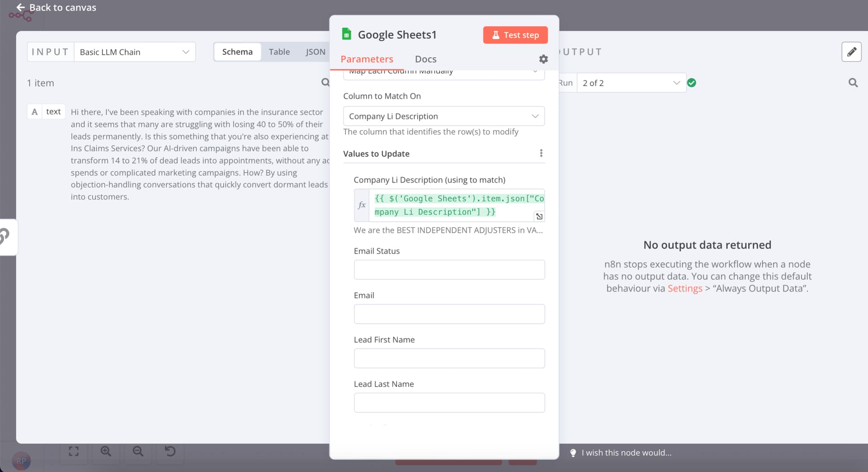This screenshot has height=472, width=868.
Task: Click the INPUT panel label
Action: (x=50, y=52)
